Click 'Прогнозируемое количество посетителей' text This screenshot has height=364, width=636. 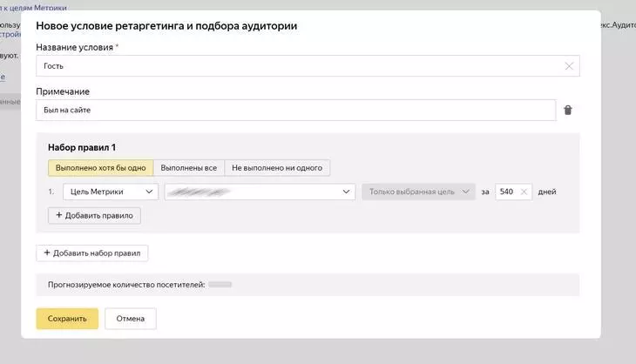click(x=126, y=285)
